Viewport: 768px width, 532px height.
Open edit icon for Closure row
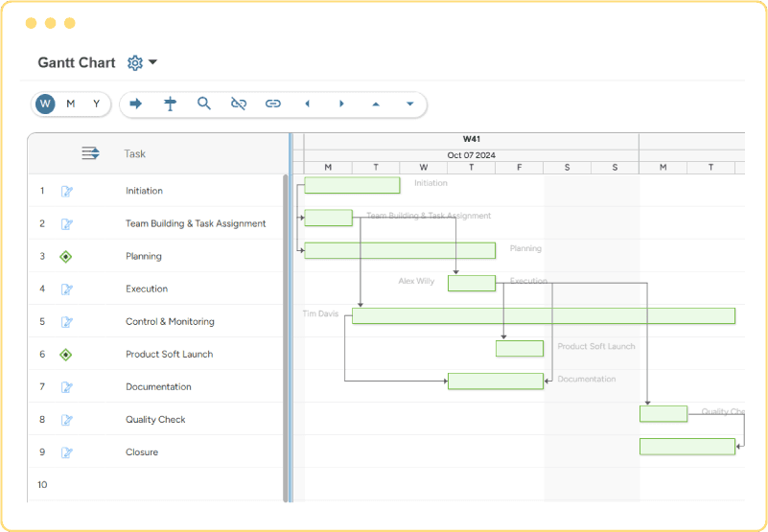pyautogui.click(x=66, y=452)
